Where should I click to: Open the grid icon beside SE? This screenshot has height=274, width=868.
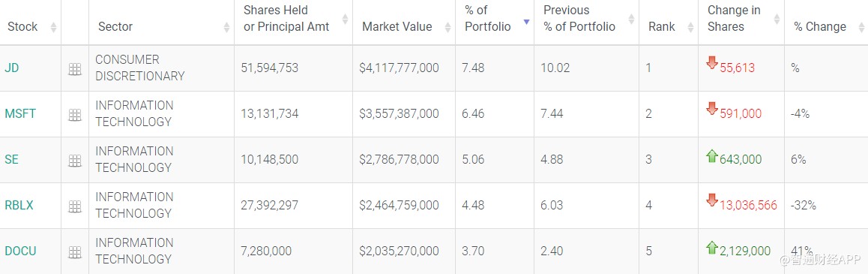point(75,161)
